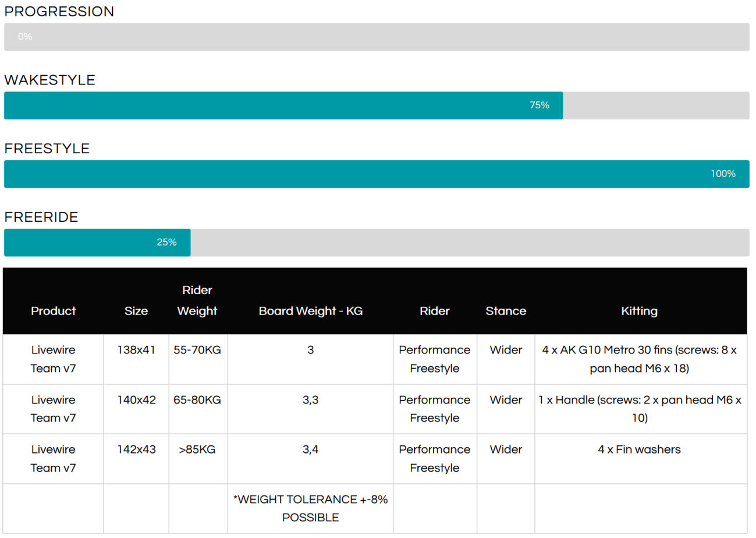Click the Board Weight - KG header
The width and height of the screenshot is (756, 538).
pyautogui.click(x=310, y=311)
